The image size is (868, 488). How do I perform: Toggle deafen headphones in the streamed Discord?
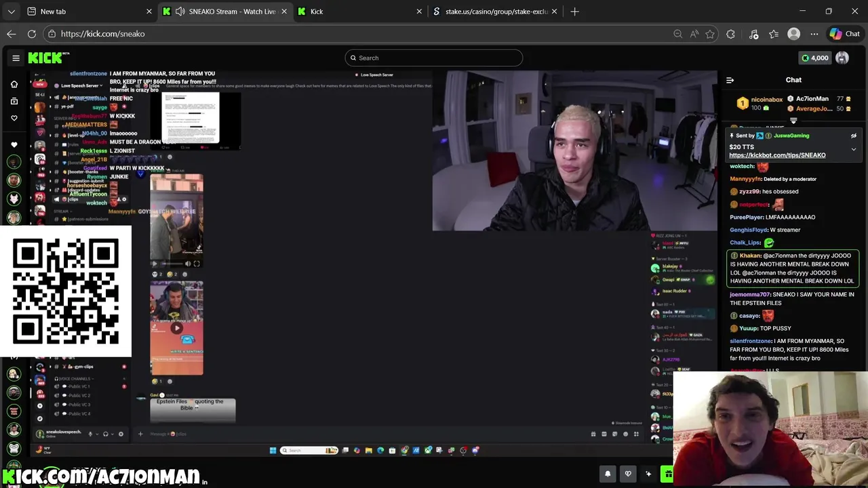[105, 434]
